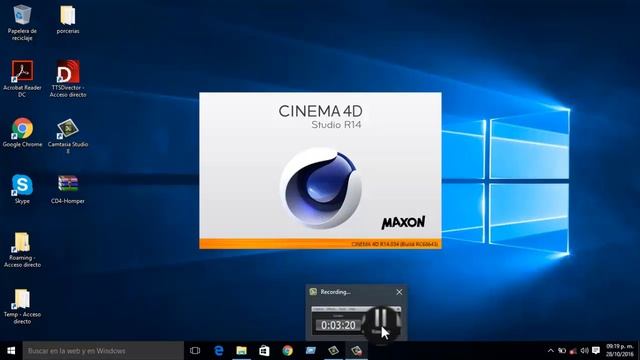The image size is (640, 360).
Task: Switch to Camtasia Studio in the taskbar
Action: [x=333, y=351]
